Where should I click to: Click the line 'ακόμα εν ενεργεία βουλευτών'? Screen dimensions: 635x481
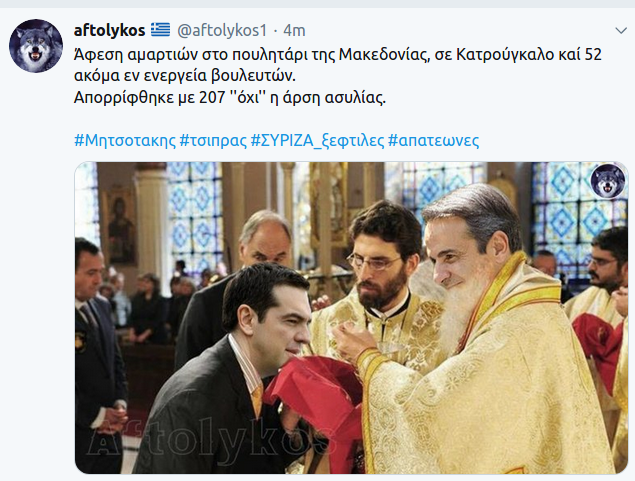pos(185,76)
